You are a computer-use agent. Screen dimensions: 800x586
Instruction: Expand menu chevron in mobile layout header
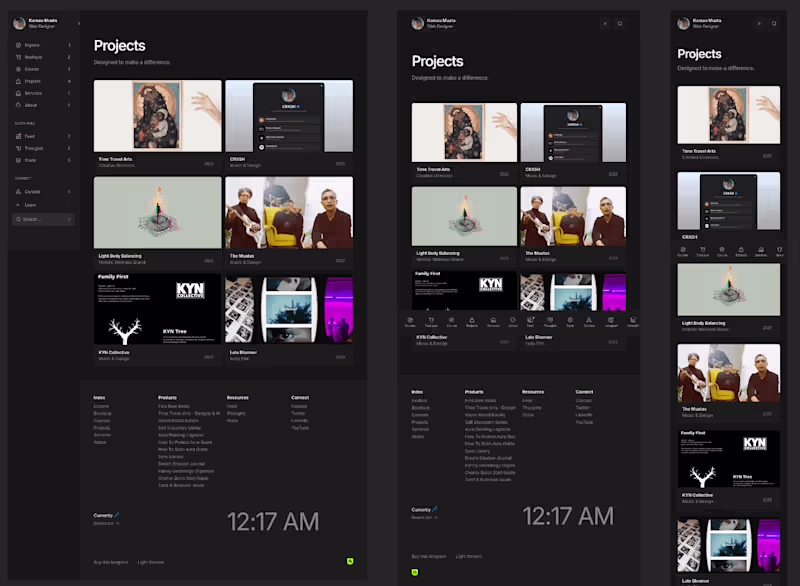click(x=759, y=23)
